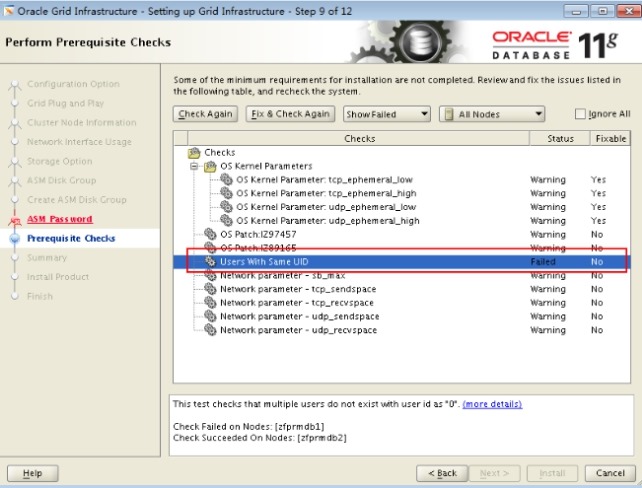
Task: Select Network parameter - udp_recvspace row
Action: click(x=402, y=330)
